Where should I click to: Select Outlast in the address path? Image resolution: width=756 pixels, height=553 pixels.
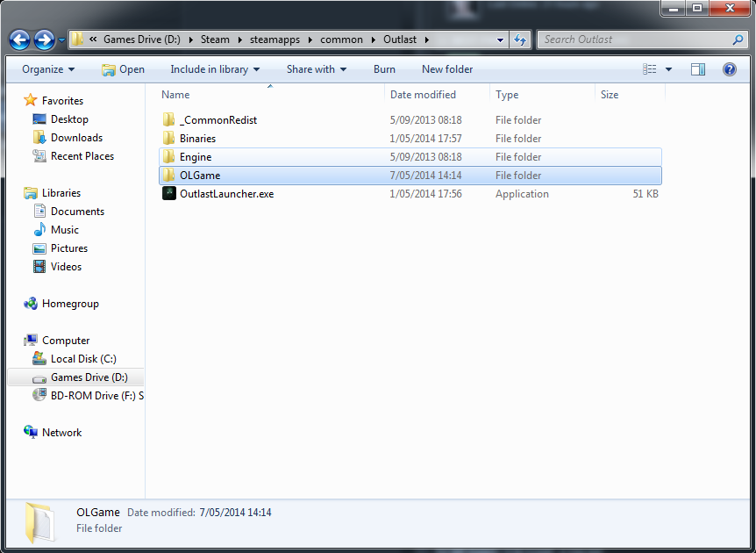tap(400, 39)
